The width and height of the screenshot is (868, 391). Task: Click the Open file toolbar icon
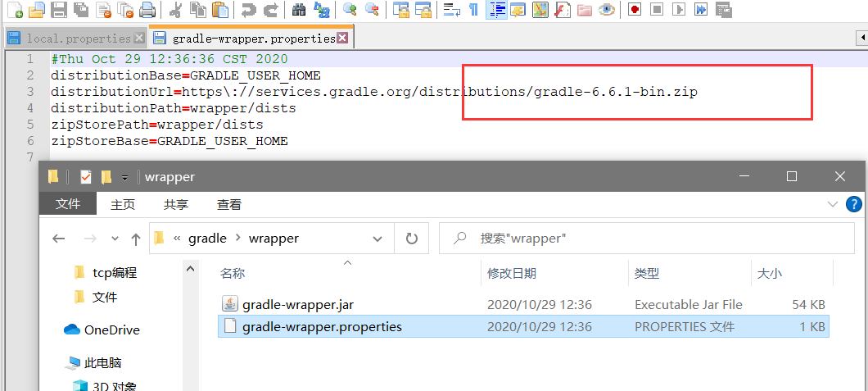click(37, 9)
